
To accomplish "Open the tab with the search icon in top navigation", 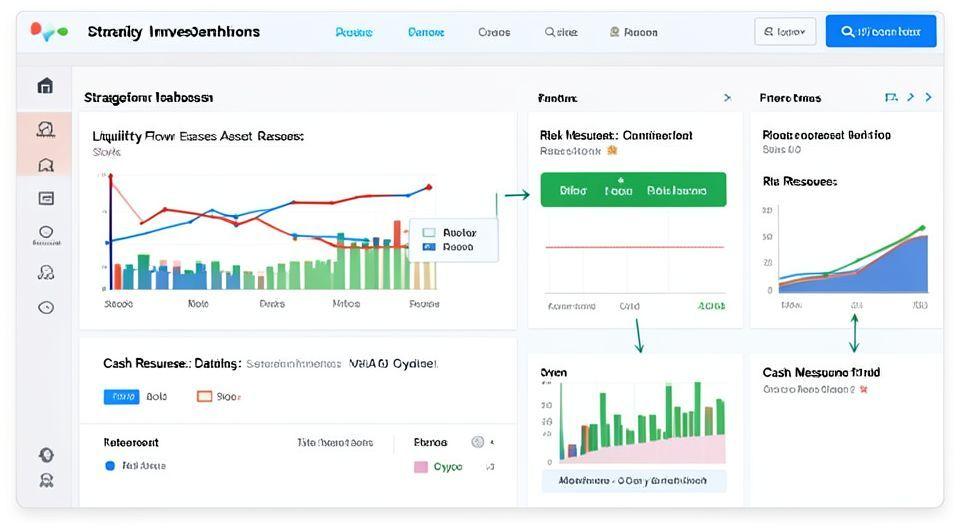I will click(x=561, y=32).
